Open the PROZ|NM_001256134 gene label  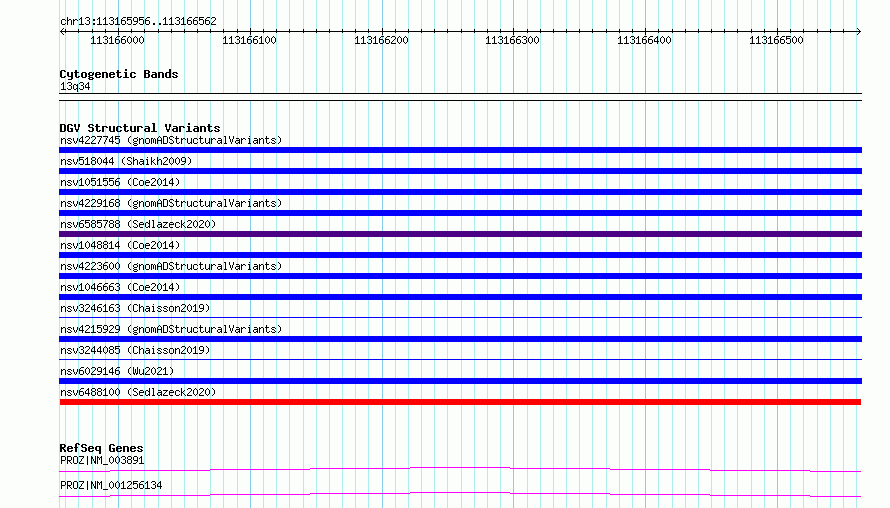[111, 485]
